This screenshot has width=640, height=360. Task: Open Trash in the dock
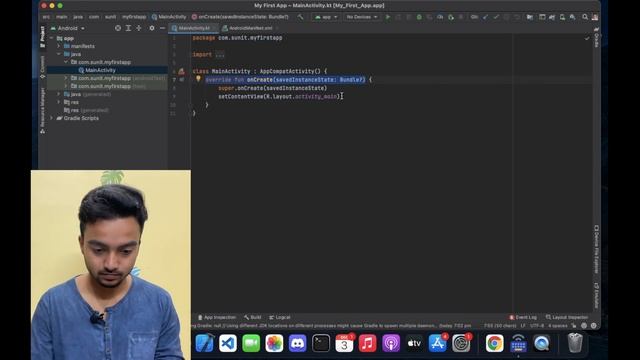575,343
